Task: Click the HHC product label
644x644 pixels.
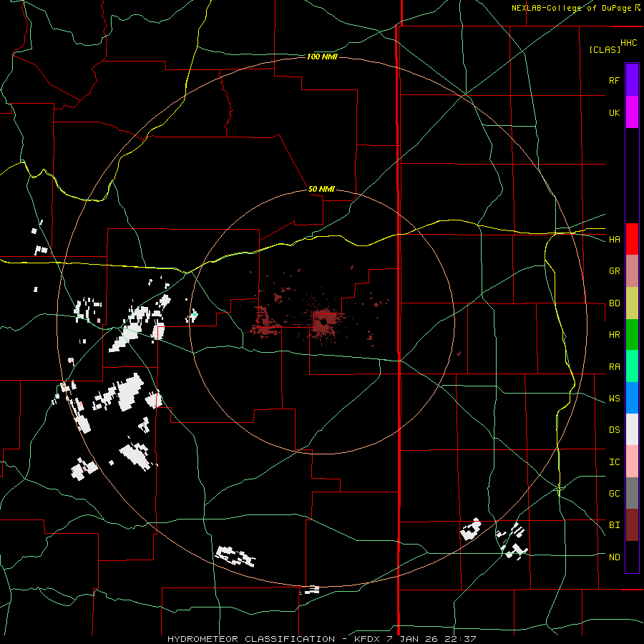Action: 629,43
